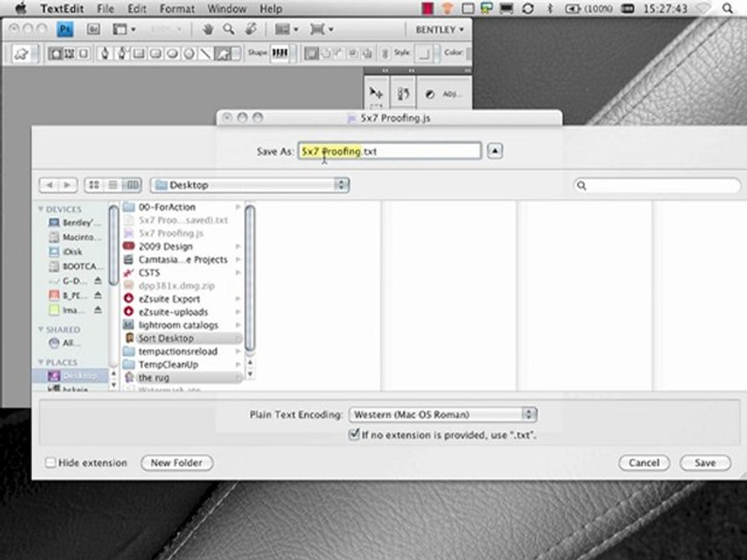Choose the Fill pixels mode in the options bar

pyautogui.click(x=83, y=54)
